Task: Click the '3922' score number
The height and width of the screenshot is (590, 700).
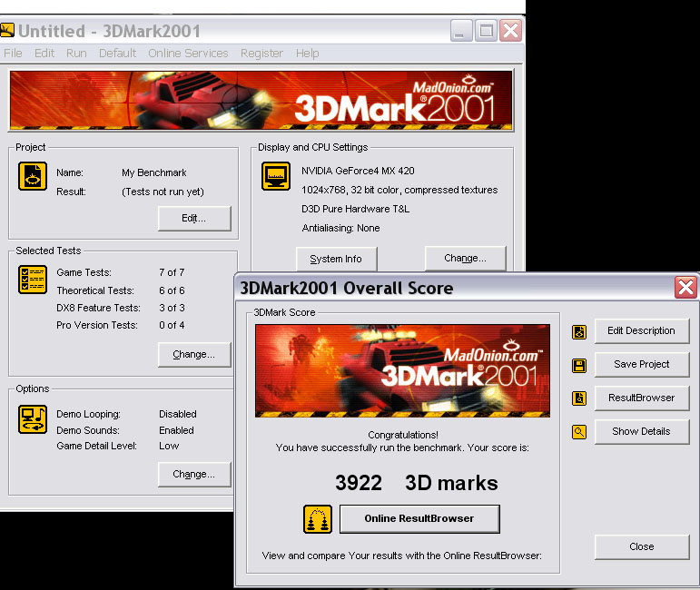Action: pyautogui.click(x=359, y=483)
